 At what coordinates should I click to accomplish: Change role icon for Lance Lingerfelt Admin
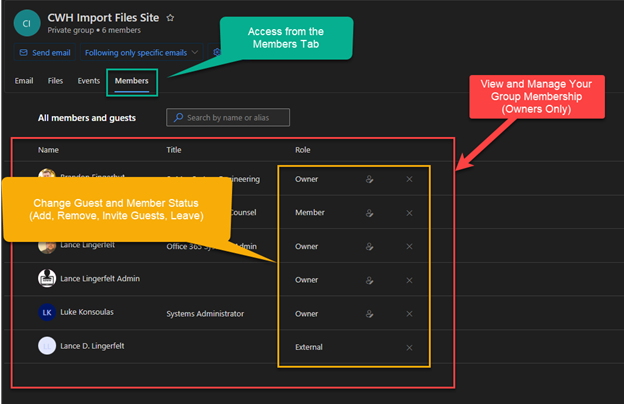point(369,281)
